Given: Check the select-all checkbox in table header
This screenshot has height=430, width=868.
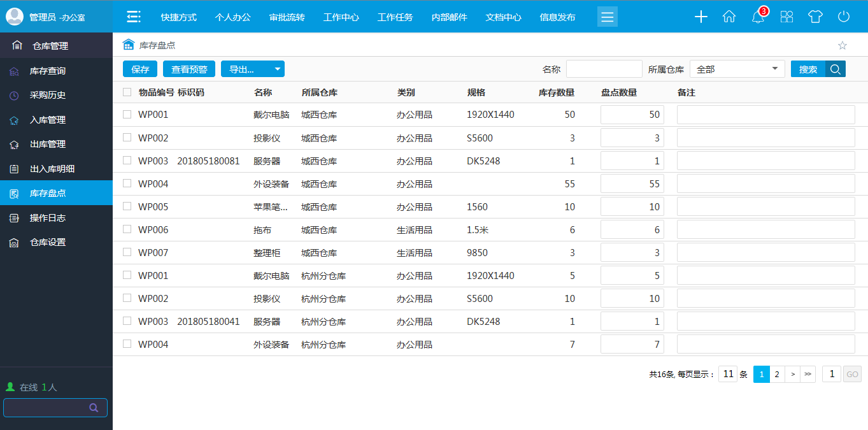Looking at the screenshot, I should (126, 92).
